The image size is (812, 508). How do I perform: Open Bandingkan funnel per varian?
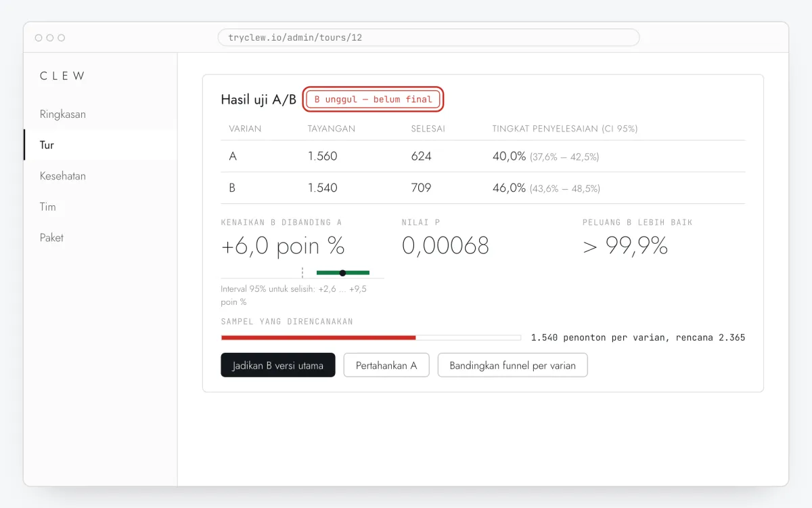click(x=513, y=365)
